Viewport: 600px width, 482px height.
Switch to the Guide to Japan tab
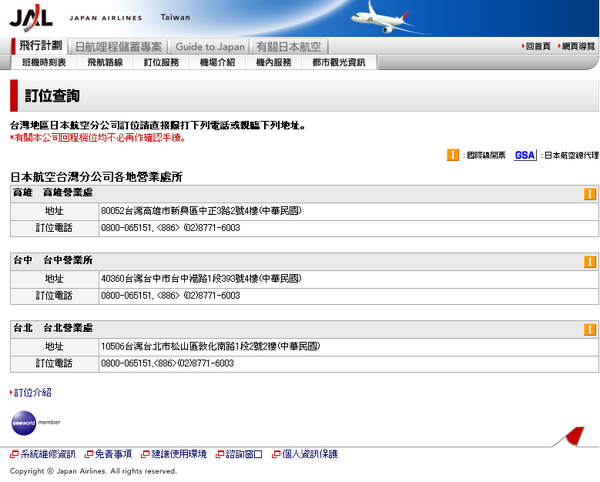pyautogui.click(x=210, y=47)
